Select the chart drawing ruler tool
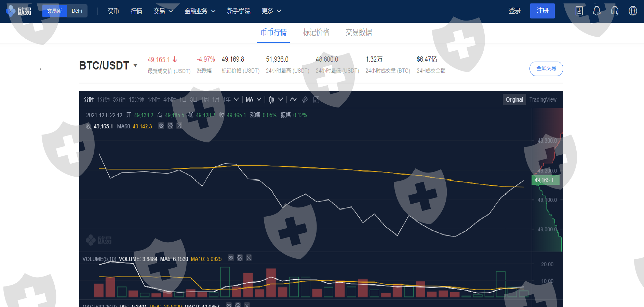Viewport: 644px width, 307px height. coord(305,100)
